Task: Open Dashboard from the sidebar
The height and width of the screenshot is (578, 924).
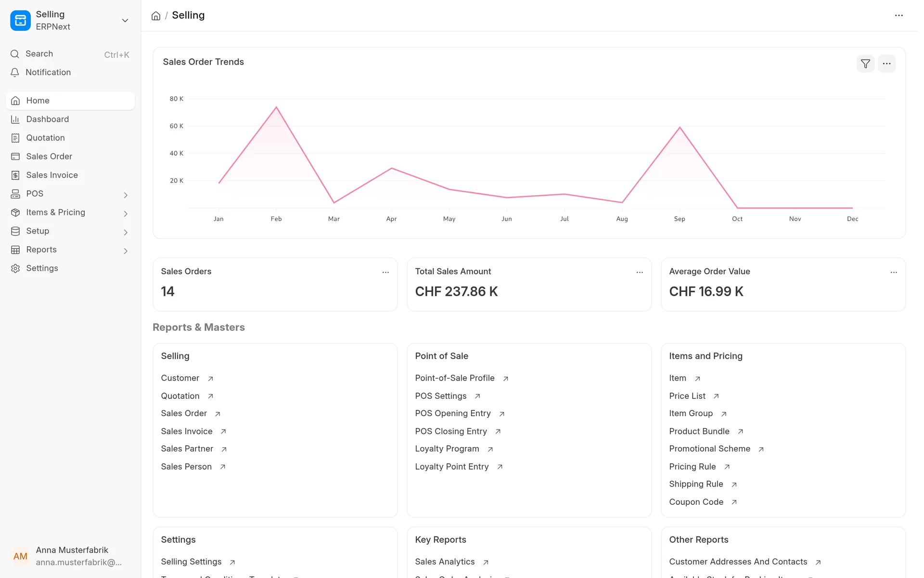Action: pos(70,119)
